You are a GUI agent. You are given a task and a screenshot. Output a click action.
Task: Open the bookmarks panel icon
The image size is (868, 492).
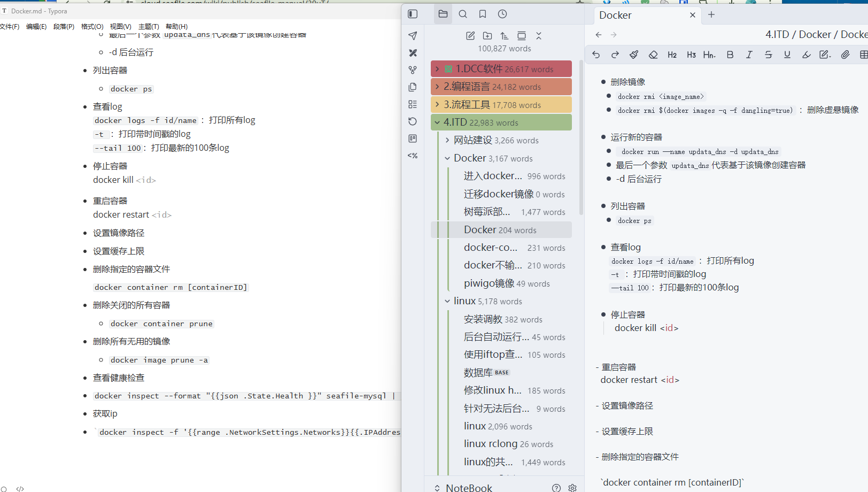(483, 14)
